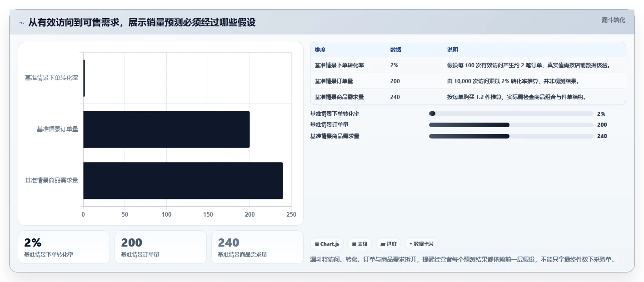Viewport: 644px width, 282px height.
Task: Click the progress bar valued 240
Action: [511, 136]
